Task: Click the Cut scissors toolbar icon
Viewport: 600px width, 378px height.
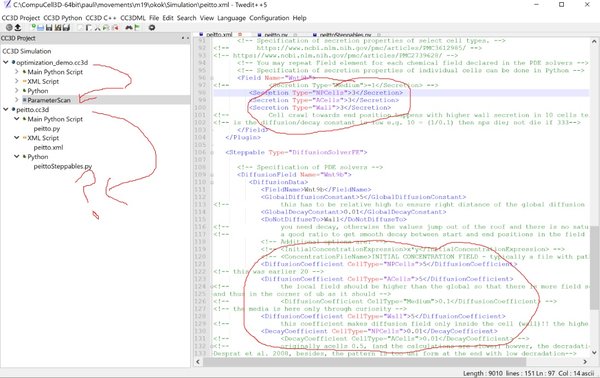Action: [97, 28]
